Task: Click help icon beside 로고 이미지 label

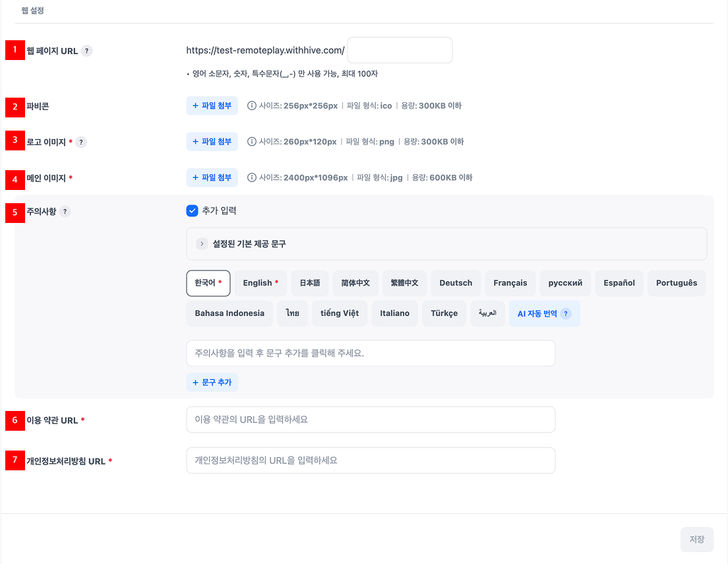Action: point(81,142)
